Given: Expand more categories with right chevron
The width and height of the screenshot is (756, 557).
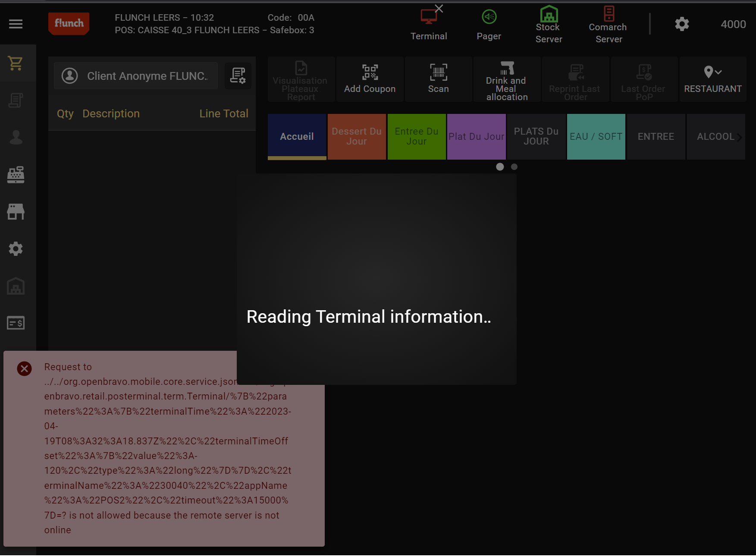Looking at the screenshot, I should [739, 137].
